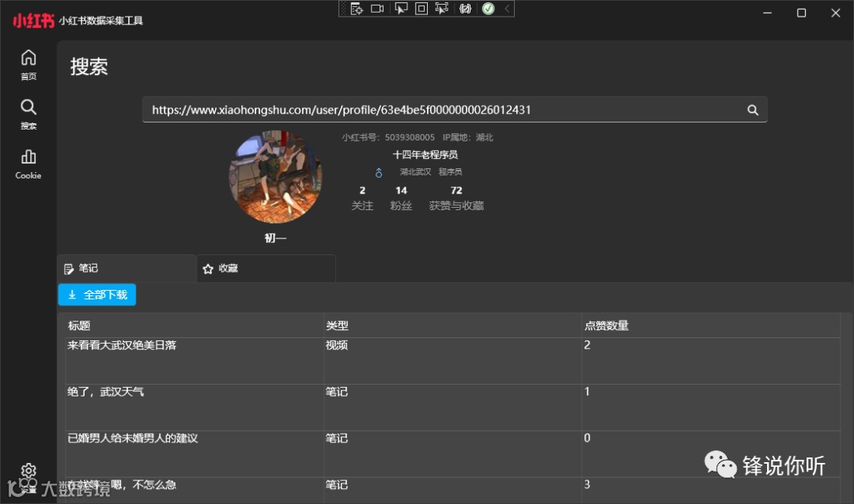Click the hot reload braces icon
854x504 pixels.
pos(465,9)
